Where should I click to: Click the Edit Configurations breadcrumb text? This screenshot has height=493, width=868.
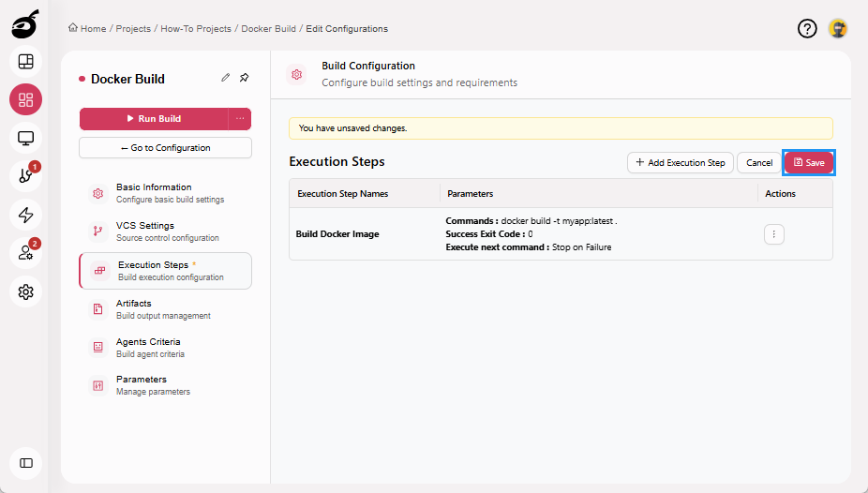(347, 28)
